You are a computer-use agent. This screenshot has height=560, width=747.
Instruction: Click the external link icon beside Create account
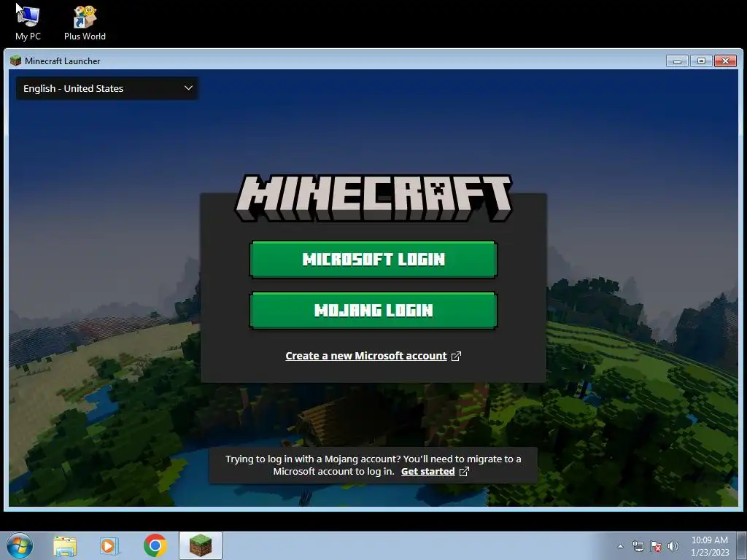(x=456, y=356)
